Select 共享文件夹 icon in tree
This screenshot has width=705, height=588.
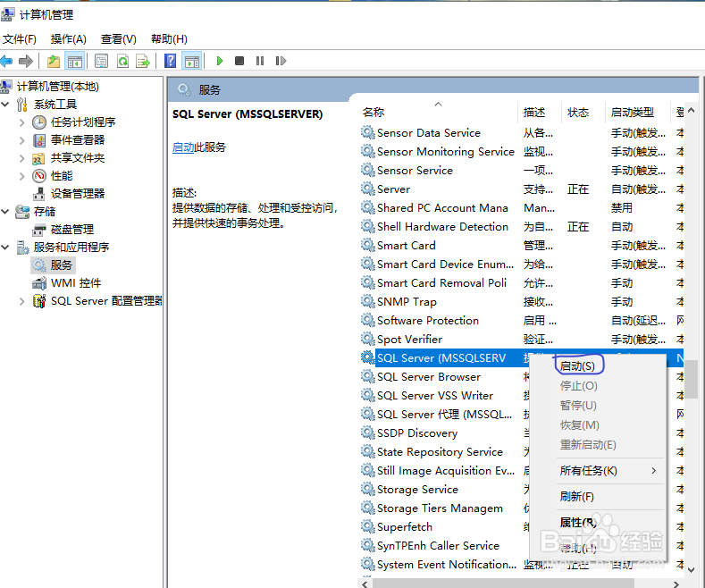tap(38, 158)
